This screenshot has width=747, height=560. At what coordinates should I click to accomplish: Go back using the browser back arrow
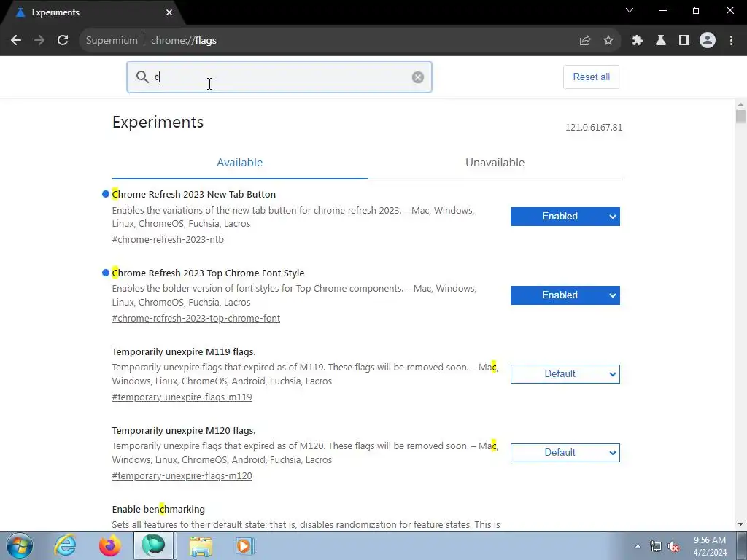click(x=16, y=41)
